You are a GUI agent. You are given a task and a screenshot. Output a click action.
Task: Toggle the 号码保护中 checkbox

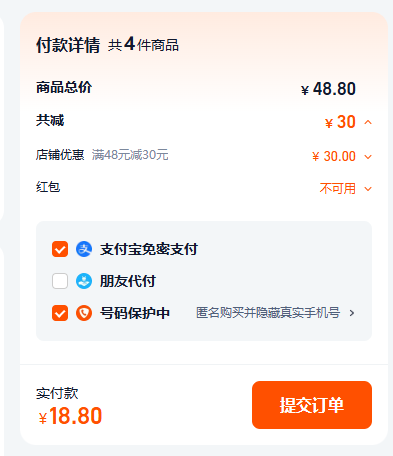click(60, 313)
